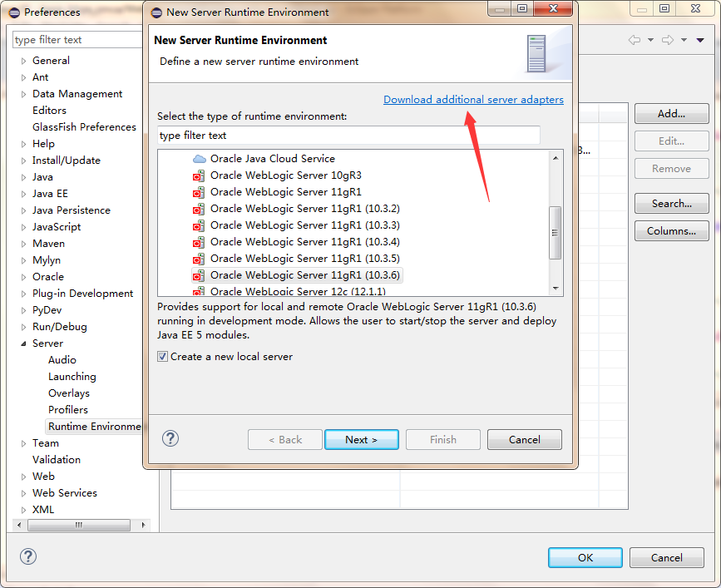The width and height of the screenshot is (721, 588).
Task: Click the preferences tree scroll right arrow
Action: [144, 525]
